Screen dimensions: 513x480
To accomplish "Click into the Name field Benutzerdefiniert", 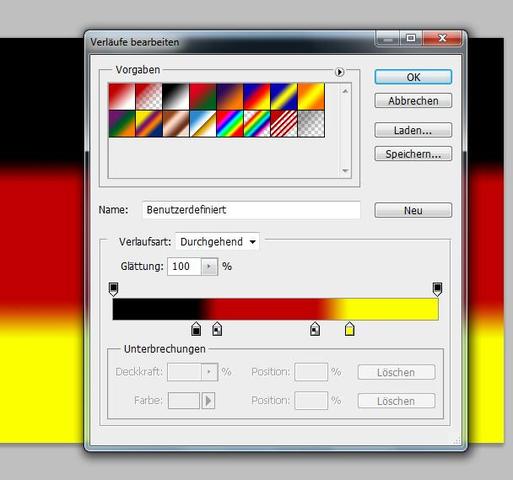I will [251, 210].
